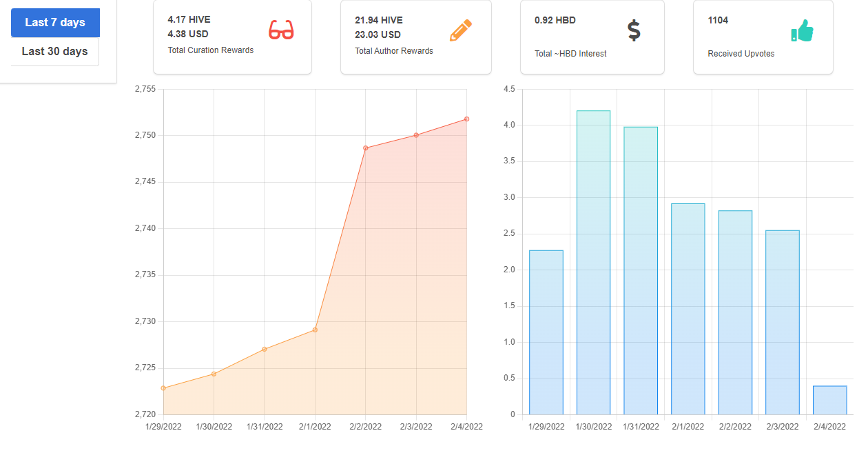
Task: Click the 2,740 y-axis label
Action: (x=145, y=228)
